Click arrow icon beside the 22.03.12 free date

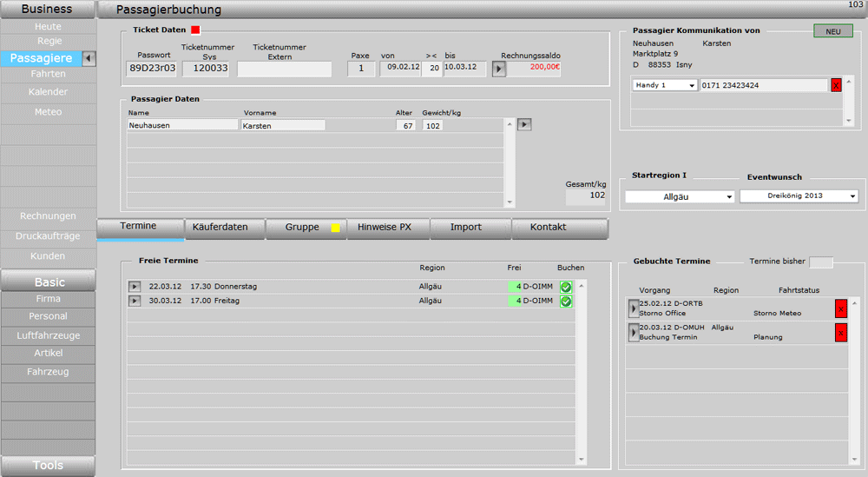tap(135, 287)
